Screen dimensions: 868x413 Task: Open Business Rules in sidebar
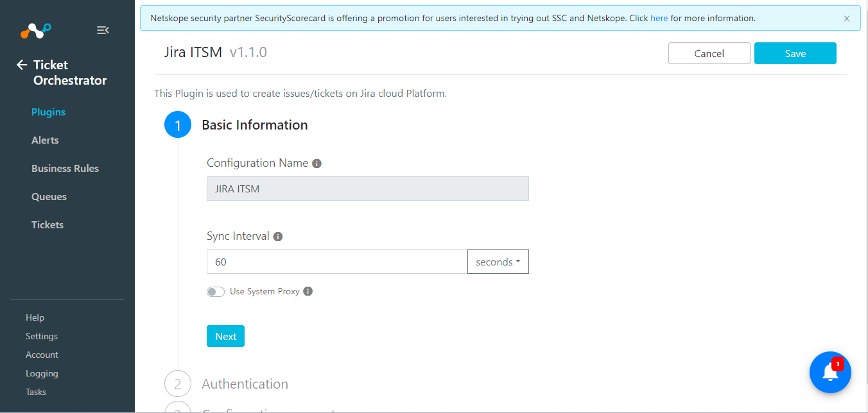tap(65, 168)
